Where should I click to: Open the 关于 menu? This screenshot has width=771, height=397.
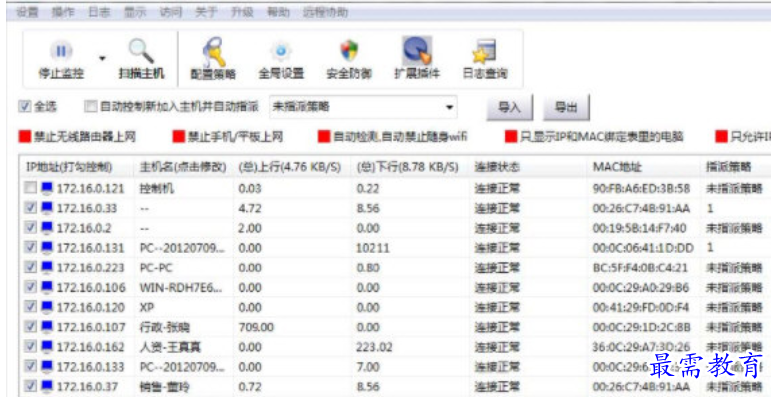206,12
